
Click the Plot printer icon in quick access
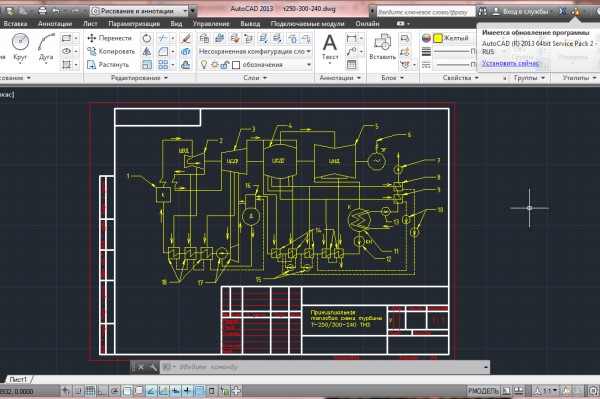(x=42, y=11)
